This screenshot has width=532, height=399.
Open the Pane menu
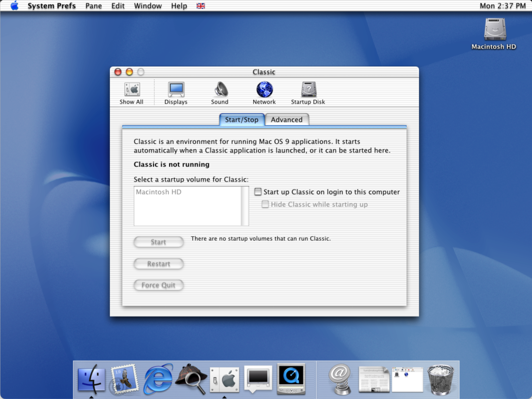click(94, 6)
